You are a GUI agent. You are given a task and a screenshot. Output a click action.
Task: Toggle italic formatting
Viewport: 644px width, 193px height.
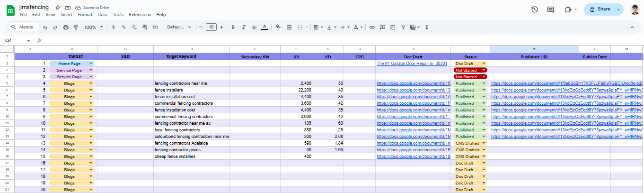[x=243, y=28]
